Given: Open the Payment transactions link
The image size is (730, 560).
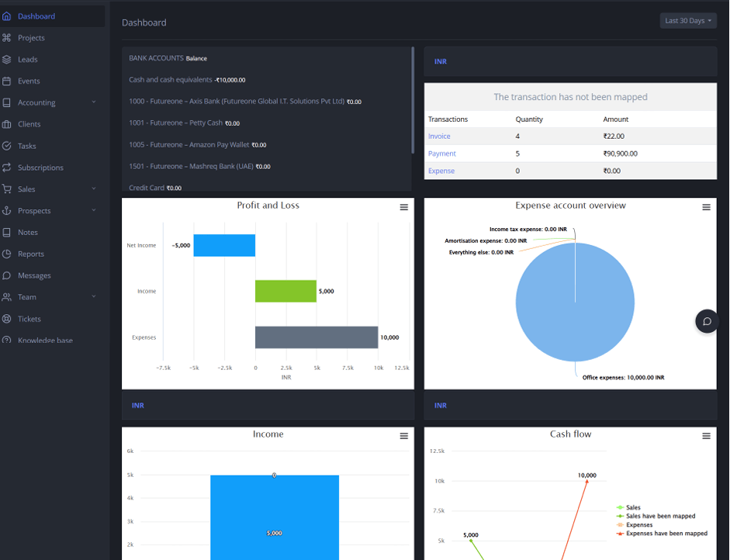Looking at the screenshot, I should pos(442,154).
